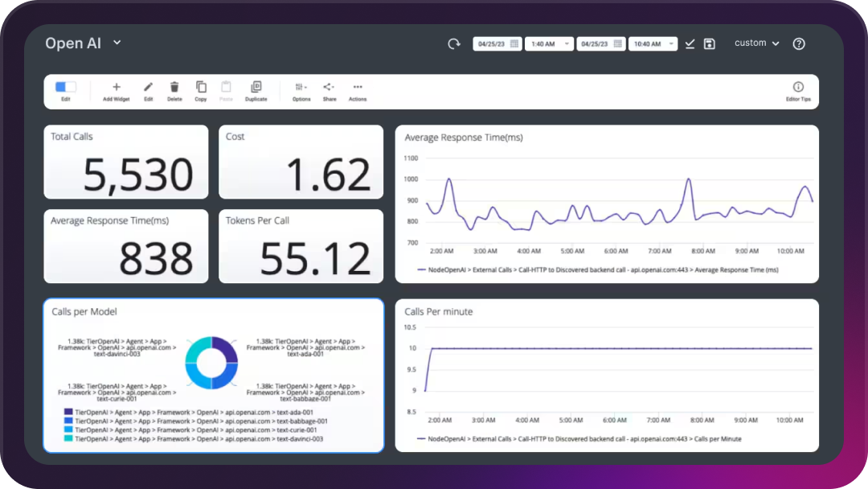Delete the selected widget

click(x=174, y=88)
